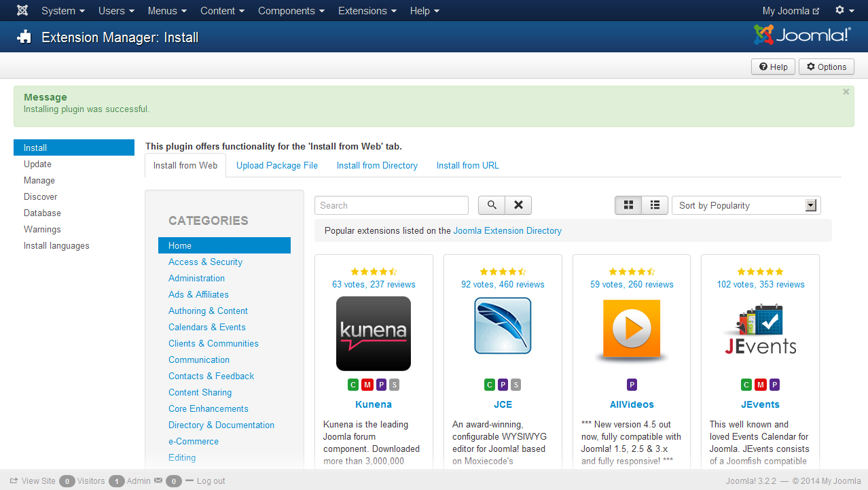Click the search magnifier button
Screen dimensions: 868x490
click(x=492, y=205)
